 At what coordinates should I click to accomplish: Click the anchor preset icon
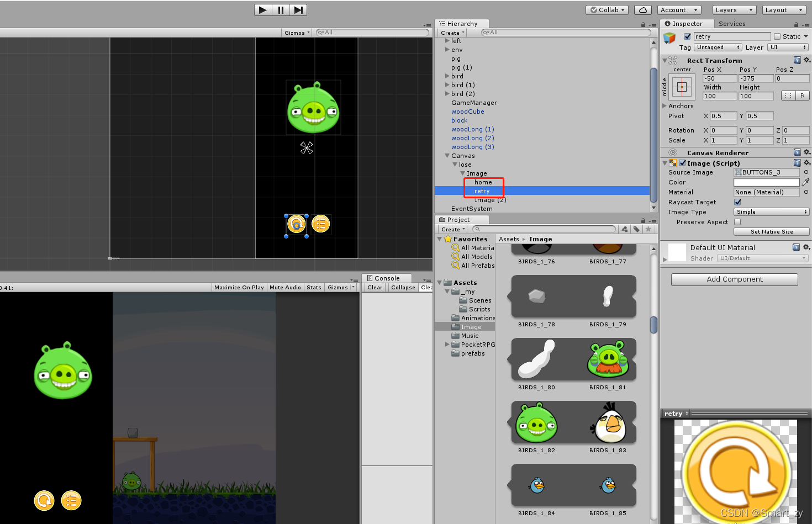coord(682,87)
